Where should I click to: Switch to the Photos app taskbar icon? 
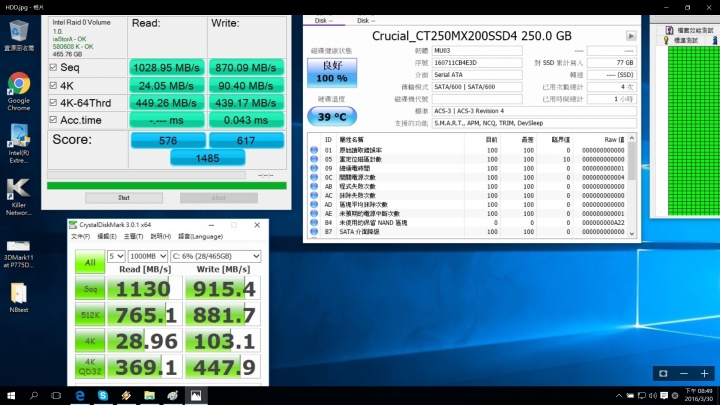196,395
